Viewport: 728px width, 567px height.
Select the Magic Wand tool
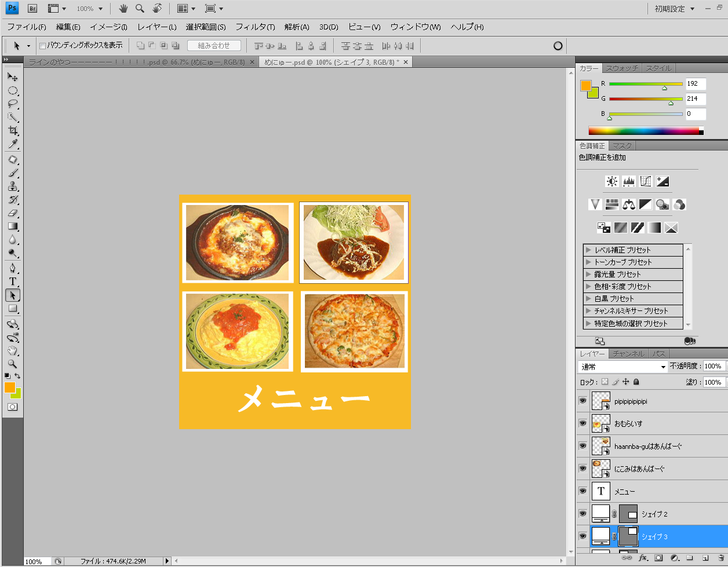pos(13,118)
